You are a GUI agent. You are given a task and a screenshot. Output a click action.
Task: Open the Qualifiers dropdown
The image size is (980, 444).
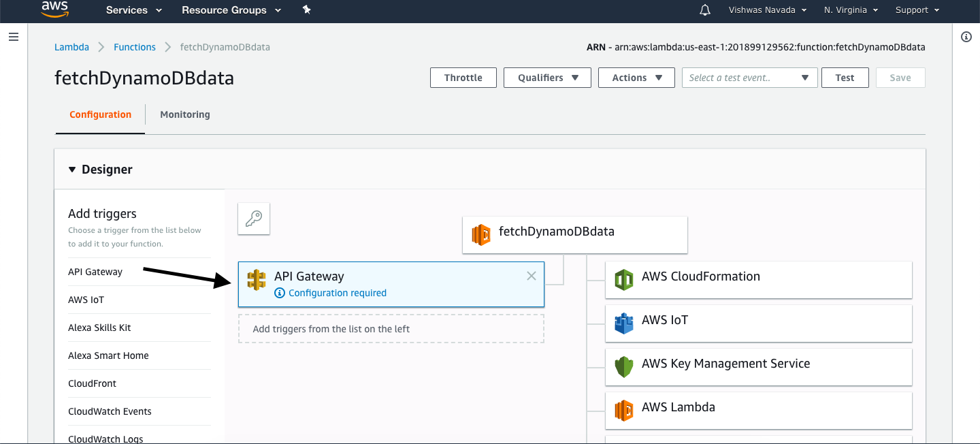549,78
